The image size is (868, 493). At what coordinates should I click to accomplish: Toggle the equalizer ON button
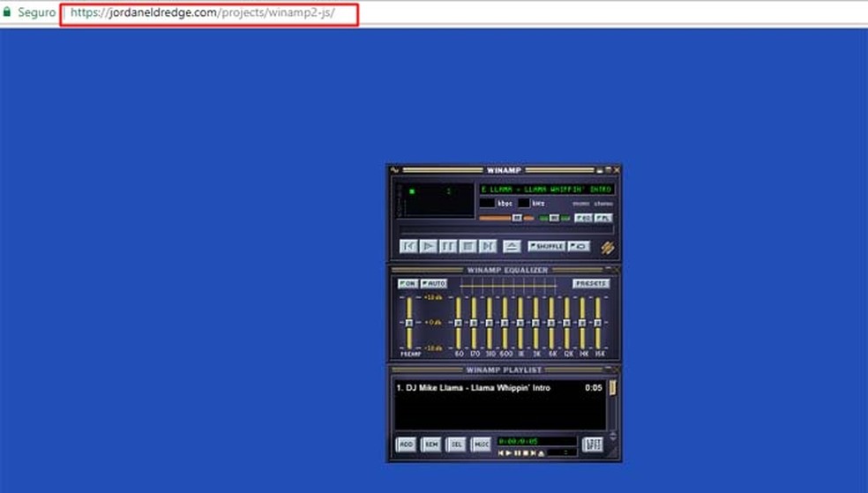(x=408, y=283)
